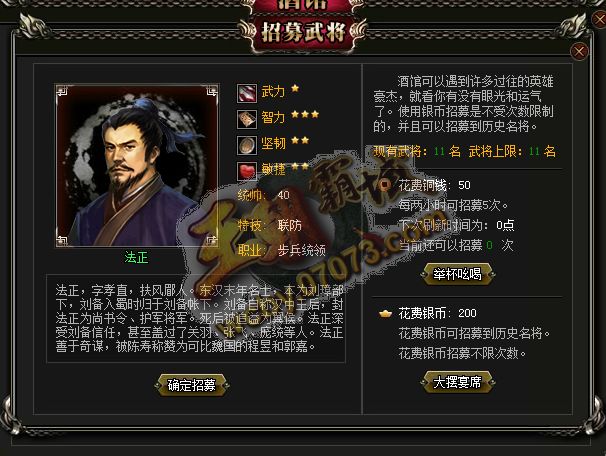The image size is (606, 456).
Task: Click the silver ingot icon beside 花费银币
Action: (x=385, y=313)
